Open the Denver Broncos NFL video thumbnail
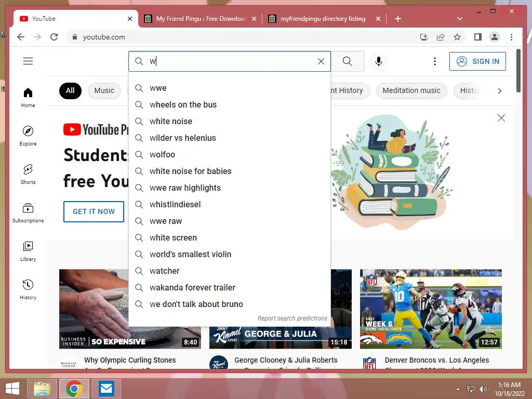 tap(431, 309)
